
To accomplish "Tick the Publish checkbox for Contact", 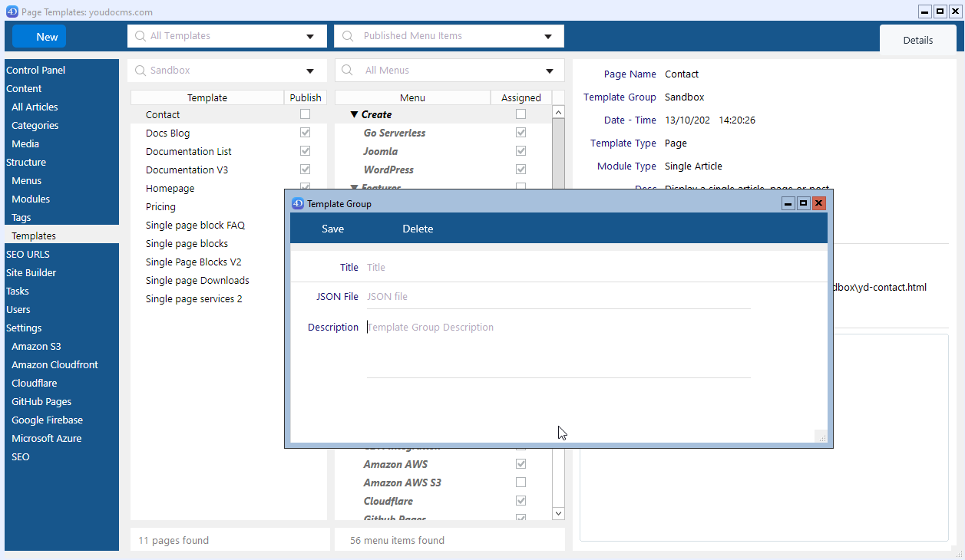I will click(306, 114).
